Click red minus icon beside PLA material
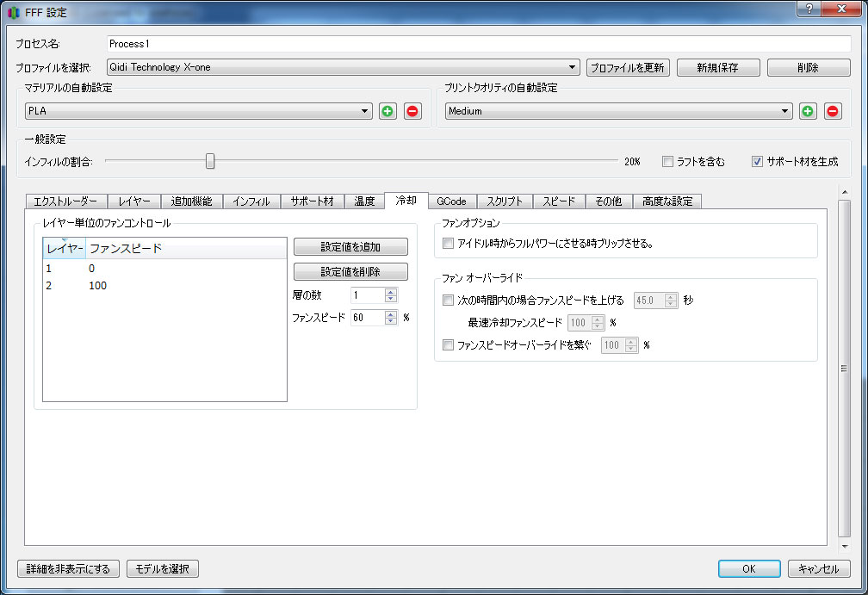Viewport: 868px width, 595px height. 412,111
